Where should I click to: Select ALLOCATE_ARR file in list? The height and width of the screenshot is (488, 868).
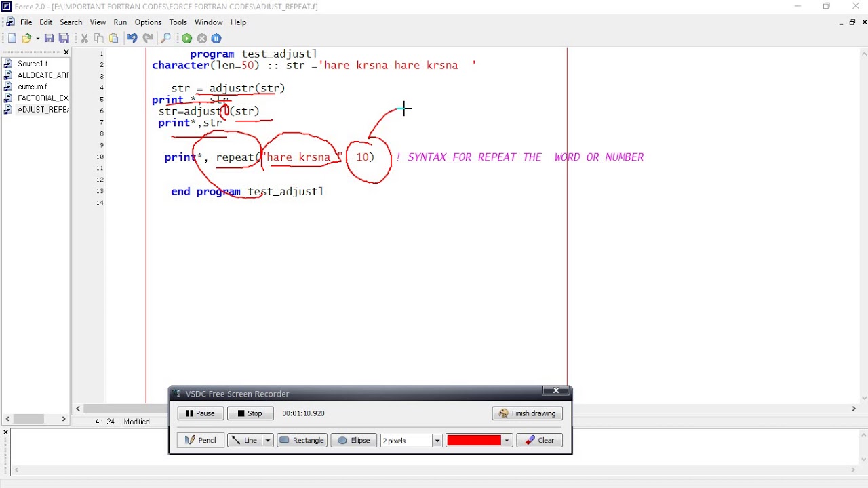[43, 75]
